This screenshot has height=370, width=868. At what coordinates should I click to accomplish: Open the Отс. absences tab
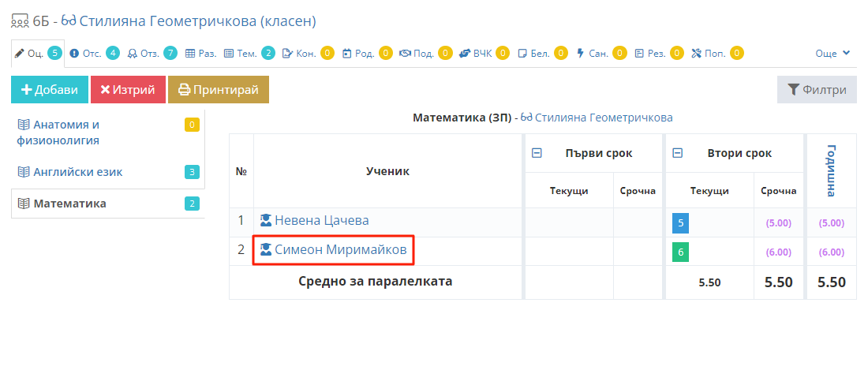(x=94, y=54)
